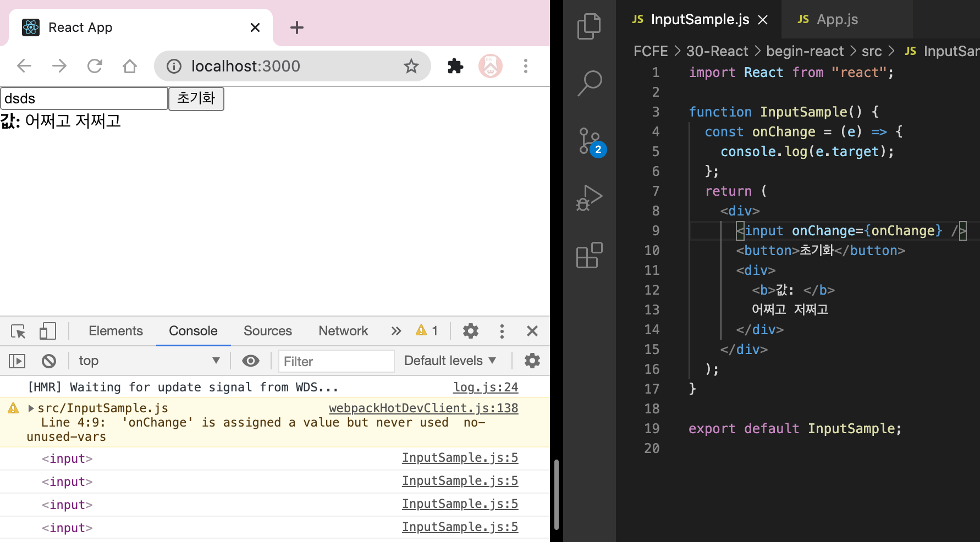The width and height of the screenshot is (980, 542).
Task: Open InputSample.js:5 link of first input log
Action: tap(460, 457)
